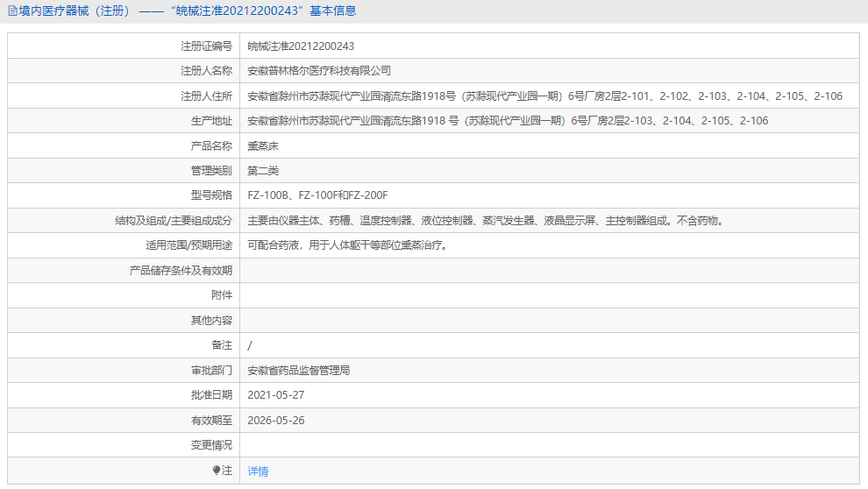Select the expiry date 2026-05-26
Viewport: 868px width, 489px height.
pyautogui.click(x=276, y=421)
